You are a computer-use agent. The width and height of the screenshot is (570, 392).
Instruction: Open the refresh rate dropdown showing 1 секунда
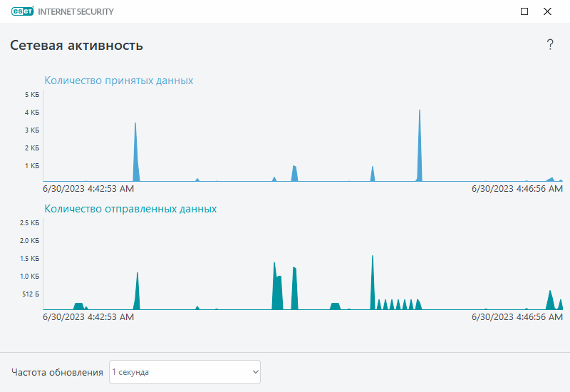click(185, 372)
